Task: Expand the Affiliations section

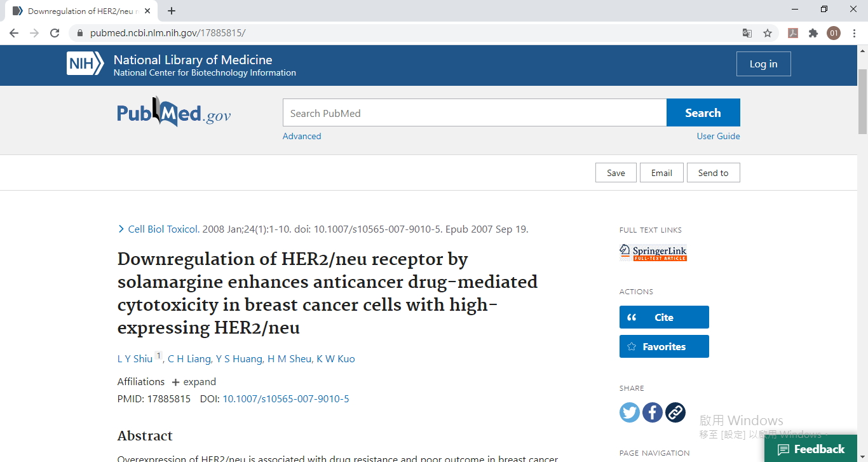Action: [194, 382]
